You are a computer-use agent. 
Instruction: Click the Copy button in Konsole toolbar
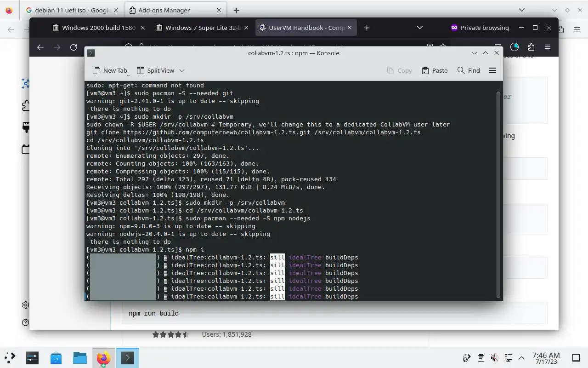[399, 70]
